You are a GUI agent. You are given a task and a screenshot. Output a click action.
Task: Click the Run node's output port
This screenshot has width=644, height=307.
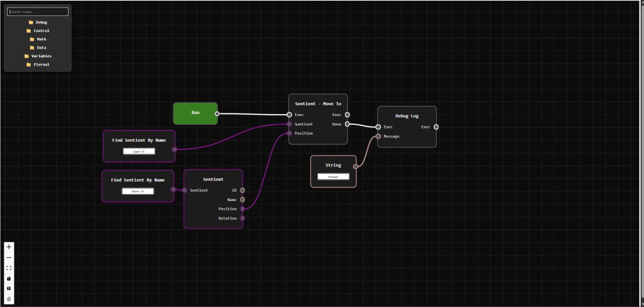pos(217,114)
